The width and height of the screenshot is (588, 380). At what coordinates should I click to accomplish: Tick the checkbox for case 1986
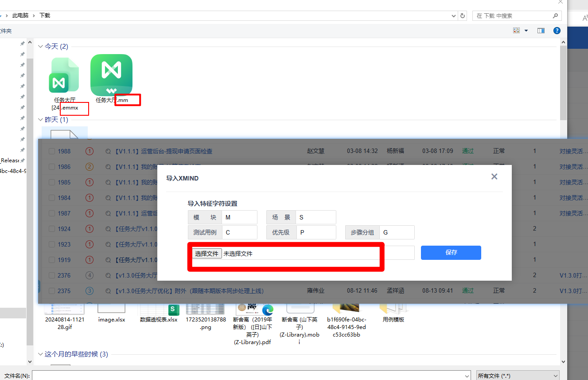tap(52, 167)
